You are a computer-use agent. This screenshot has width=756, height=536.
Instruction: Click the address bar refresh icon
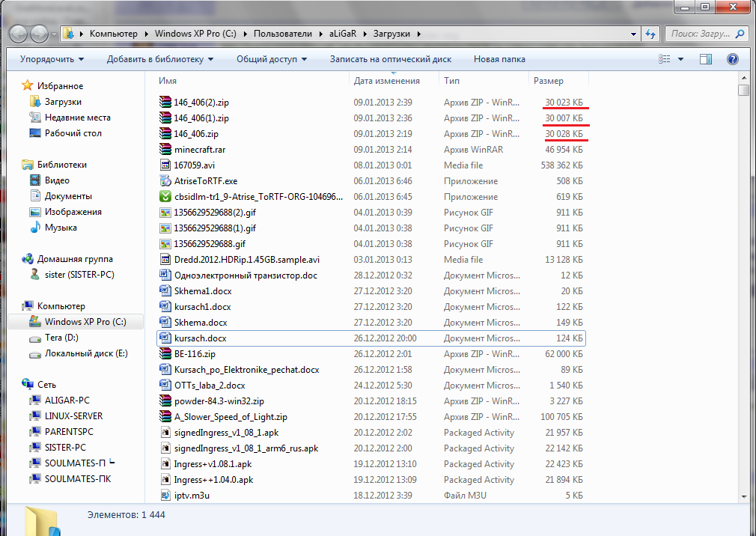click(x=650, y=34)
